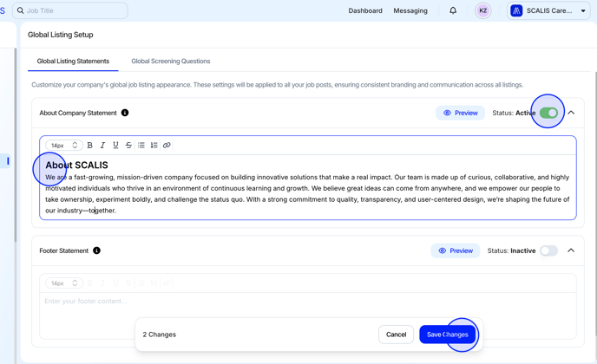Show info for About Company Statement
Screen dimensions: 597x364
(125, 113)
